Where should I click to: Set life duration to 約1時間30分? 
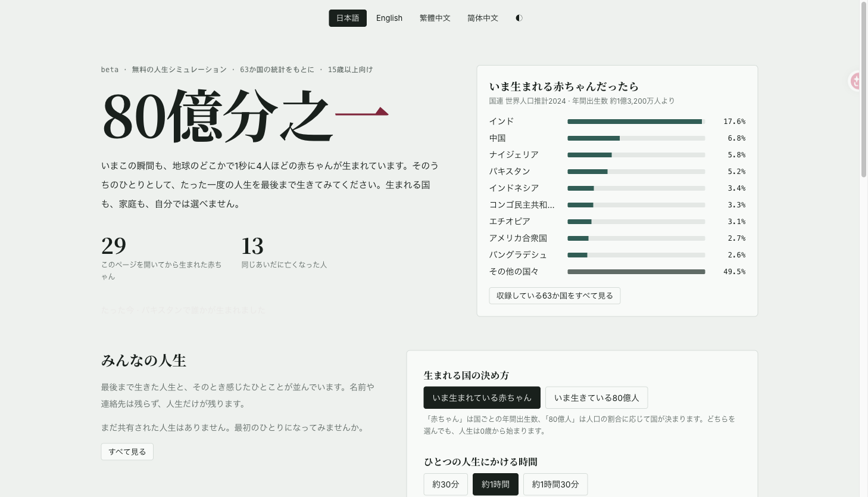coord(555,484)
